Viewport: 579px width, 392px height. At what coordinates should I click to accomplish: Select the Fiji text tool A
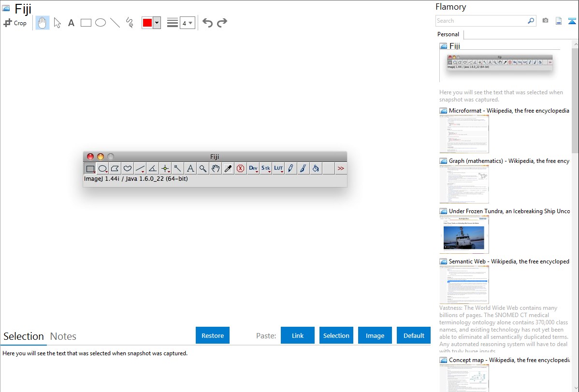(190, 169)
